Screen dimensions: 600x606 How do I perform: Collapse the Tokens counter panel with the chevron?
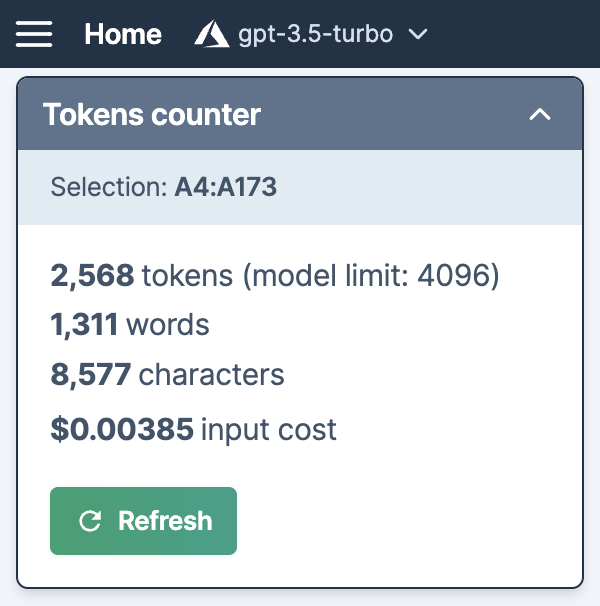[x=540, y=114]
